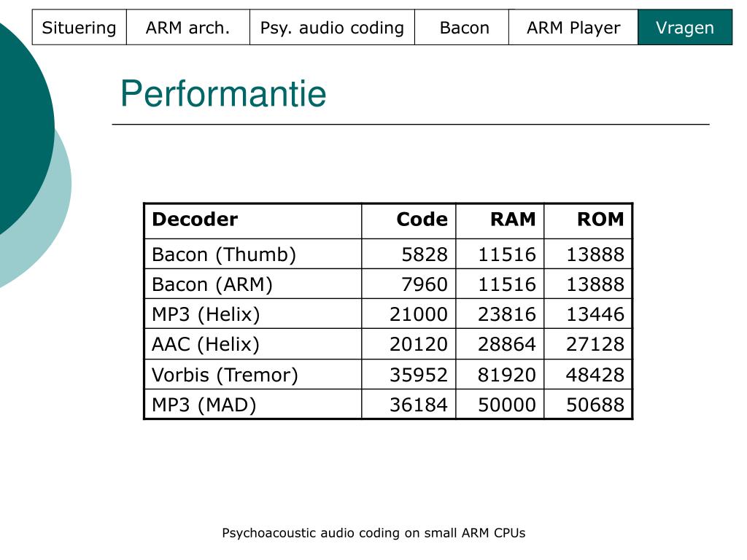Open the Situering navigation tab
The width and height of the screenshot is (747, 560).
[79, 27]
